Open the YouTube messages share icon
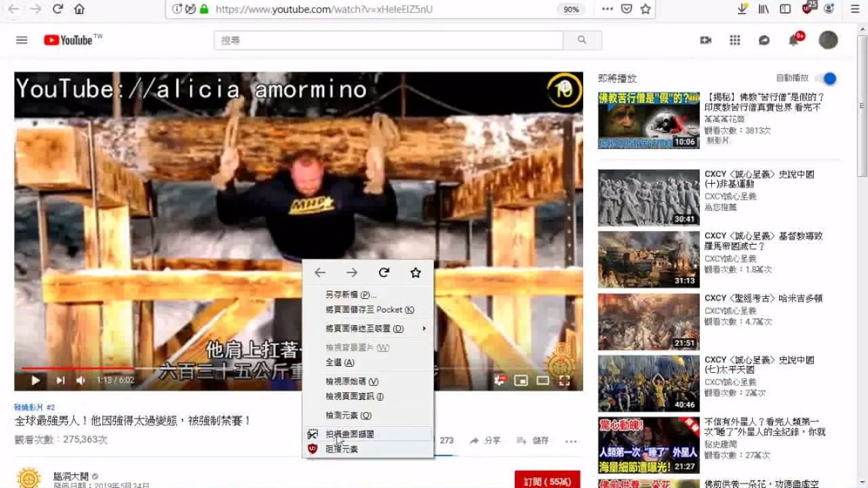The height and width of the screenshot is (488, 868). point(764,40)
